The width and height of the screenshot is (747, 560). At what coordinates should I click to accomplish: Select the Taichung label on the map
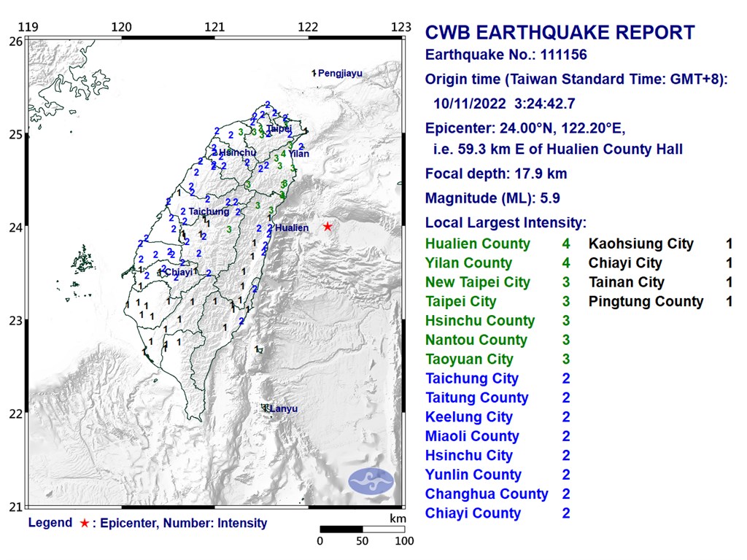pyautogui.click(x=209, y=211)
